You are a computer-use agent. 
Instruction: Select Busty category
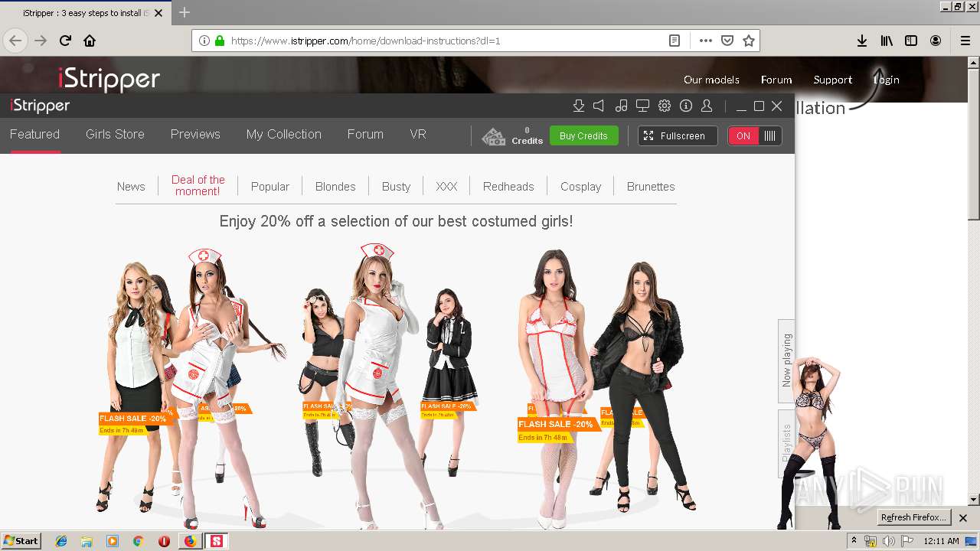pyautogui.click(x=396, y=186)
